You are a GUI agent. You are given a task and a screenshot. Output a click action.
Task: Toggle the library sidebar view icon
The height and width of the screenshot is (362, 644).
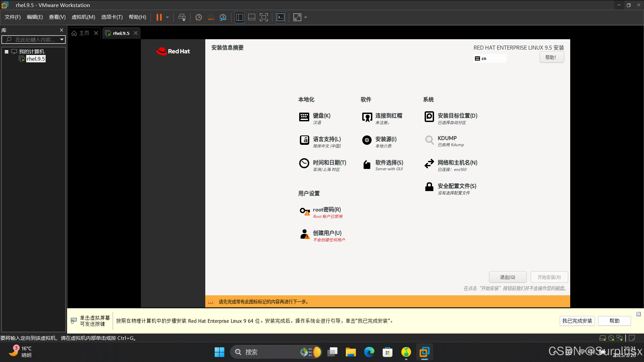(x=239, y=17)
